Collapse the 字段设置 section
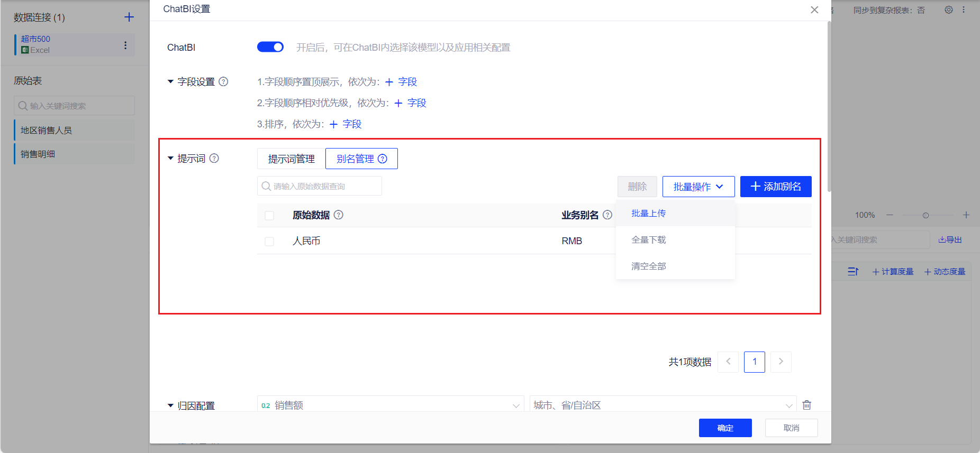 pos(170,82)
